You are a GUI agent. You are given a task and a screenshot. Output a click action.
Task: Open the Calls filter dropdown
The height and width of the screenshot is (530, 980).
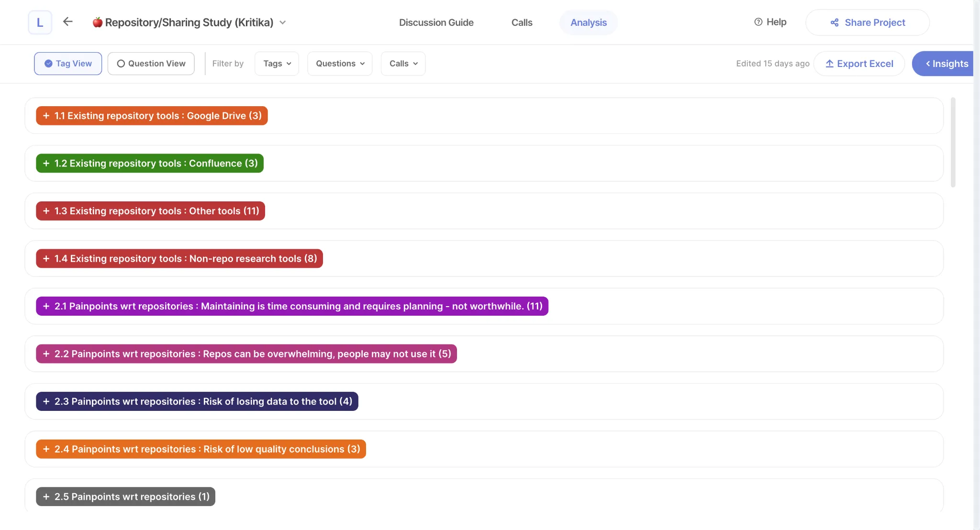[403, 64]
